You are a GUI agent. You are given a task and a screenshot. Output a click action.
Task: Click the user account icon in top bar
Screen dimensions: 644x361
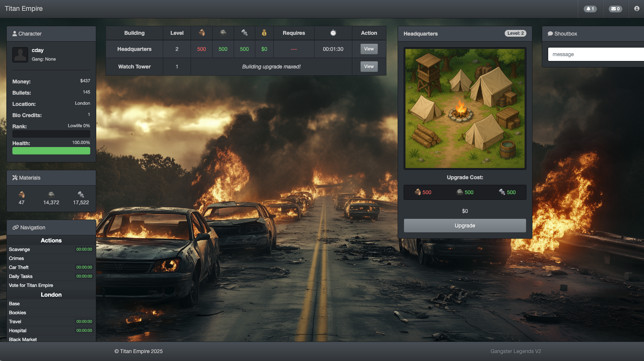click(x=637, y=9)
